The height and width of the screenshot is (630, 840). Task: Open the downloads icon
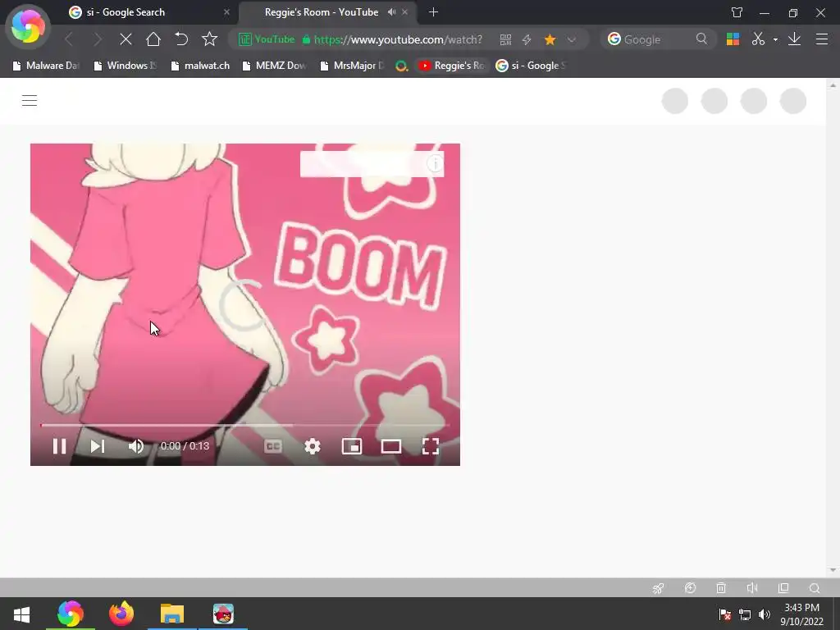pyautogui.click(x=794, y=39)
